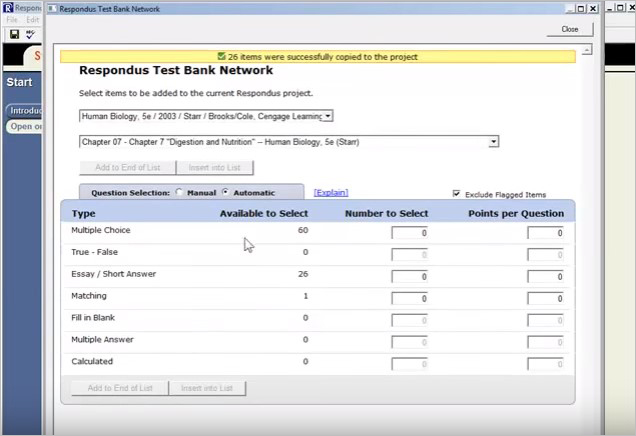Click the Open button in the Start sidebar
636x436 pixels.
click(24, 127)
